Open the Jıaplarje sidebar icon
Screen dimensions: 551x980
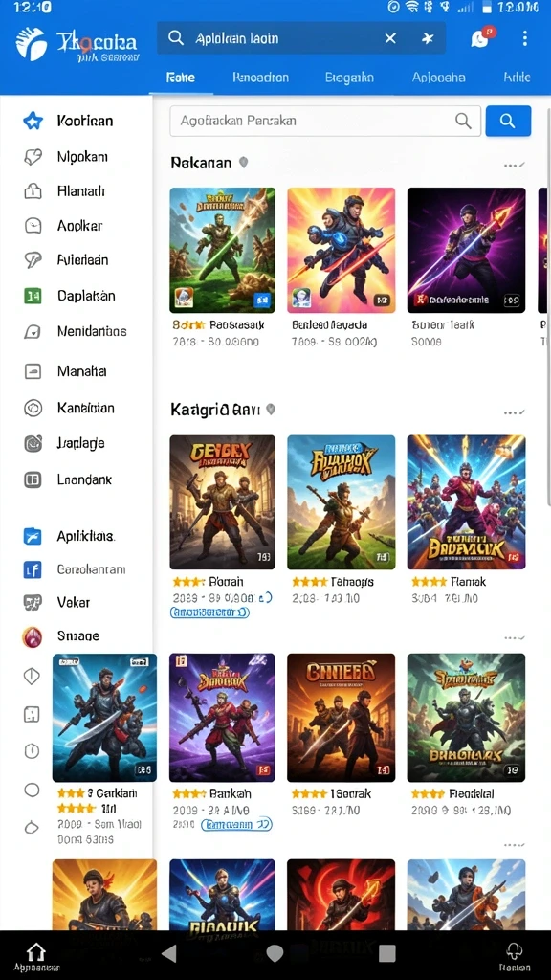point(33,443)
